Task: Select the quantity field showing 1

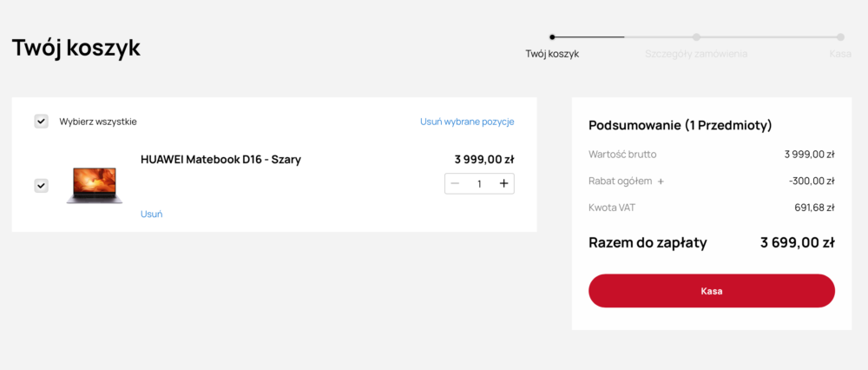Action: coord(479,184)
